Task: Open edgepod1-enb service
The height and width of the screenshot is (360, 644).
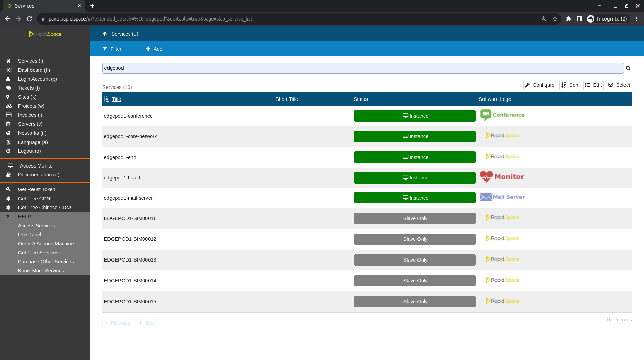Action: (x=120, y=157)
